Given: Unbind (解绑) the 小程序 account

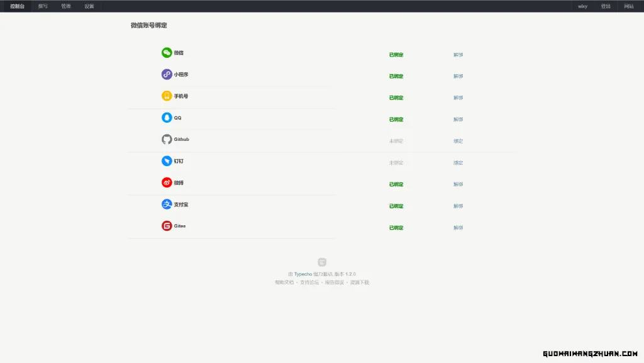Looking at the screenshot, I should [458, 76].
